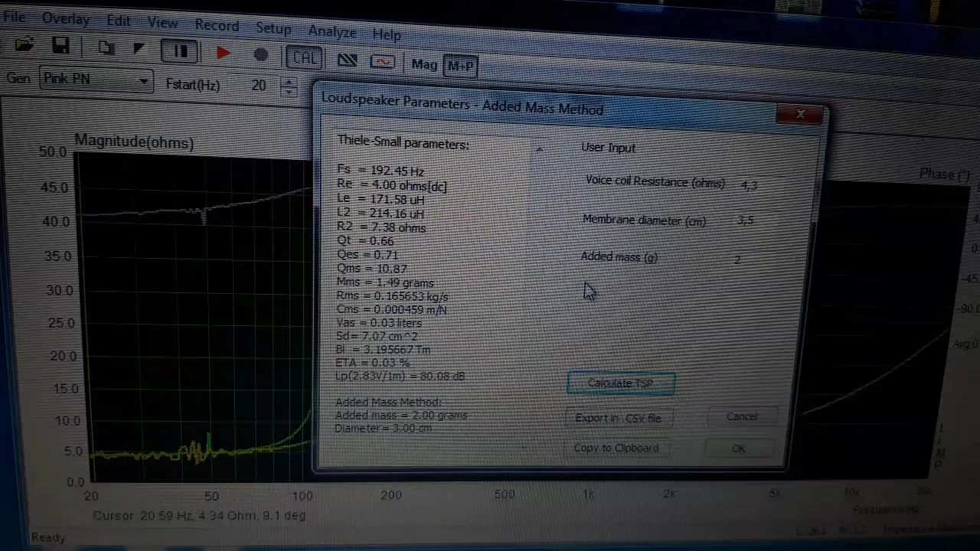This screenshot has height=551, width=980.
Task: Select the 'Fs = 192.45 Hz' parameter line
Action: (381, 170)
